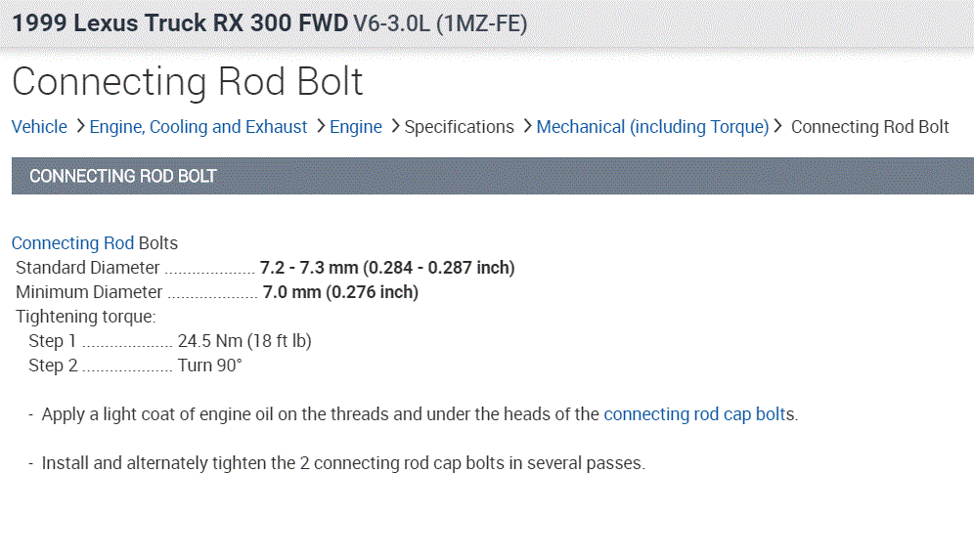Viewport: 974px width, 560px height.
Task: Follow the connecting rod cap bolt link
Action: click(x=698, y=414)
